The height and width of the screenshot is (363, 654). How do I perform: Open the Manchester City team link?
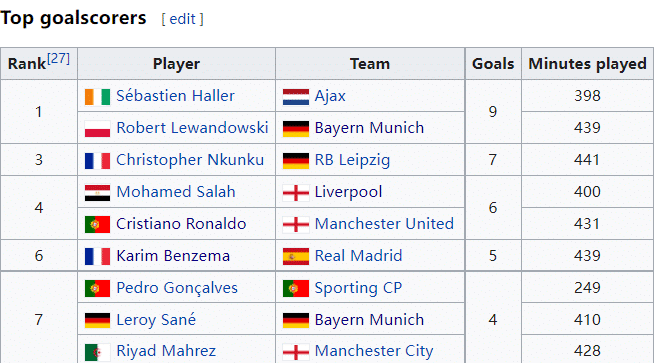point(374,351)
